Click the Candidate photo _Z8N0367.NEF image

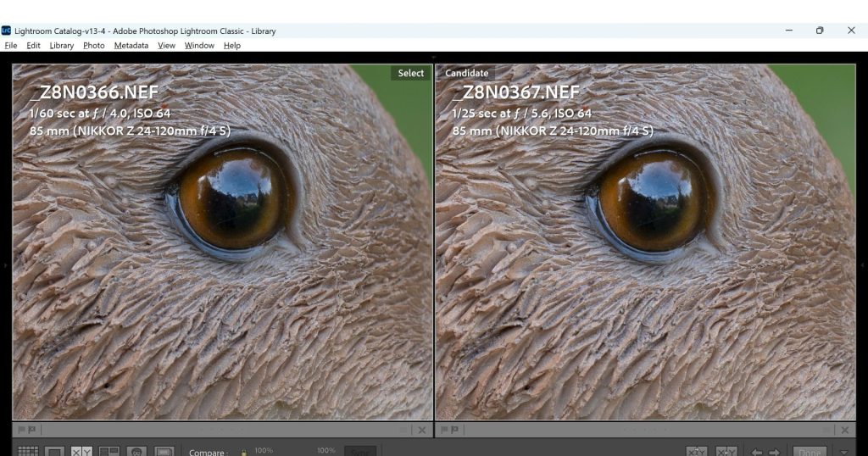[645, 242]
